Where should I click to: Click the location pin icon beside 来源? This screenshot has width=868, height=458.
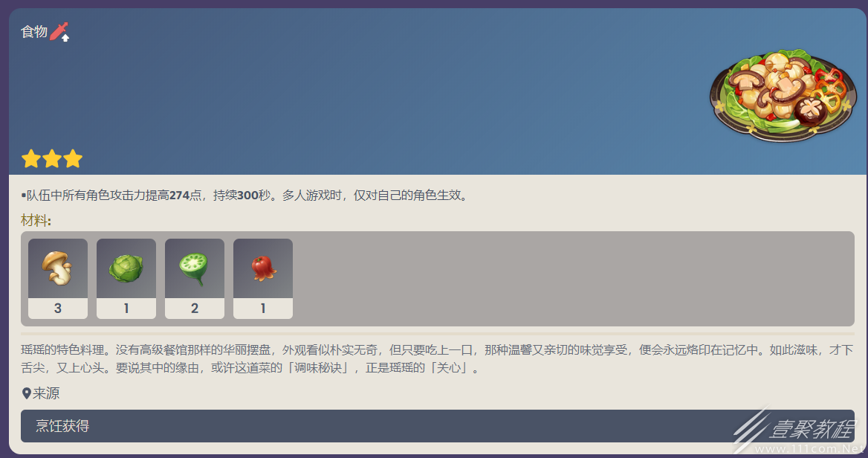[26, 394]
